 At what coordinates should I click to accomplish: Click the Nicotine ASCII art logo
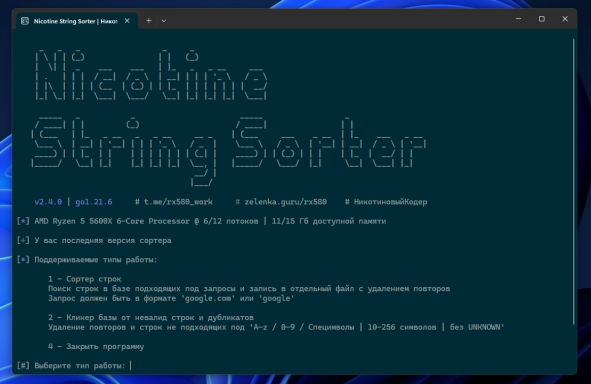(x=152, y=74)
